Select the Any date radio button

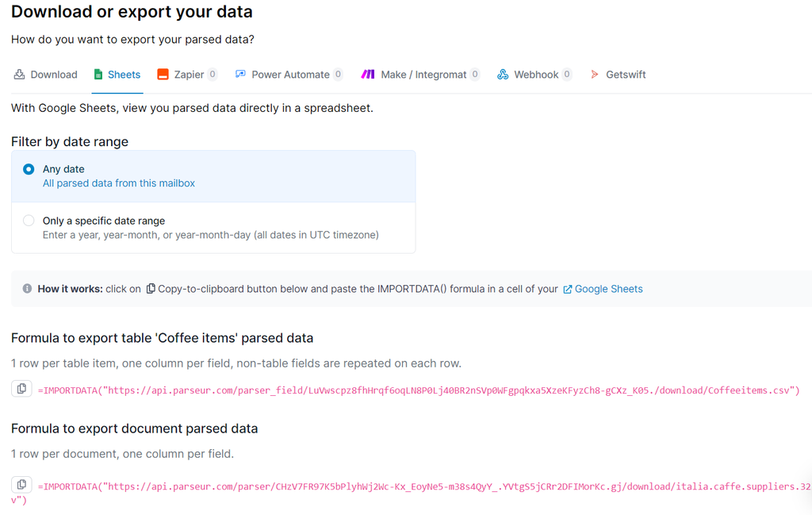click(x=28, y=169)
